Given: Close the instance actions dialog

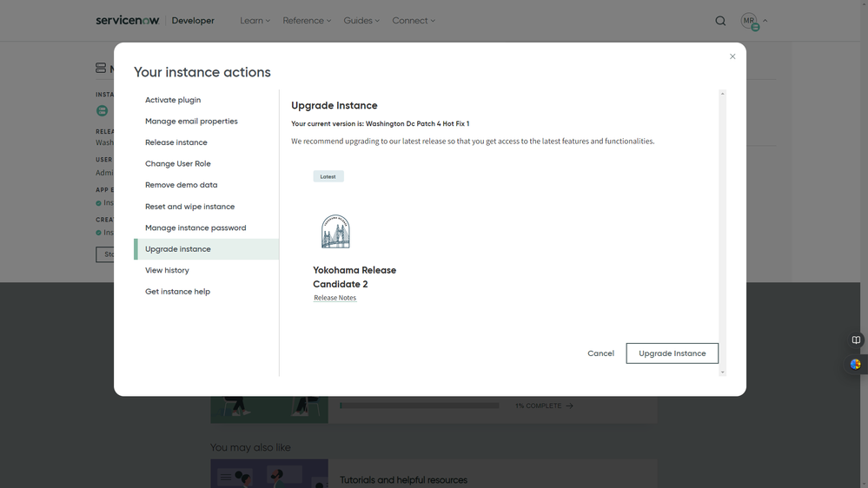Looking at the screenshot, I should coord(732,56).
